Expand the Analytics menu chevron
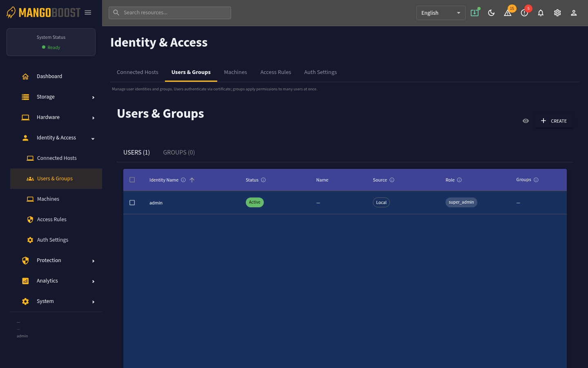588x368 pixels. (x=93, y=281)
